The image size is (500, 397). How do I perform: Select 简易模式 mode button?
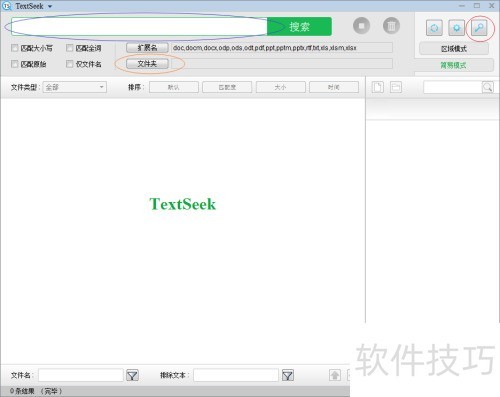tap(454, 65)
